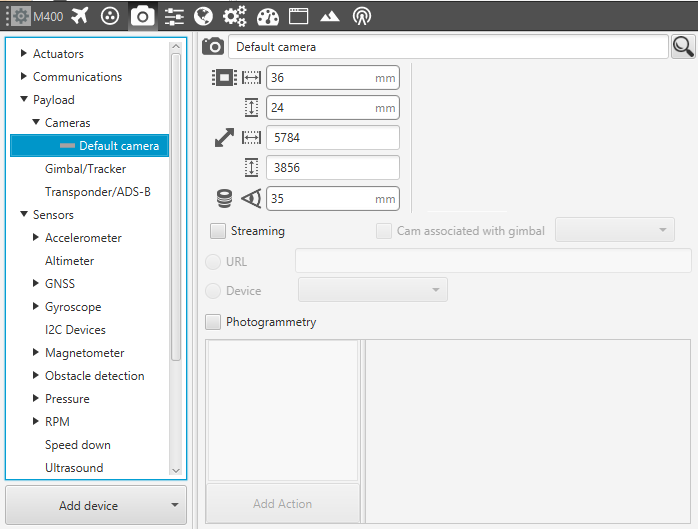The height and width of the screenshot is (529, 698).
Task: Select Gimbal/Tracker in tree
Action: [x=85, y=169]
